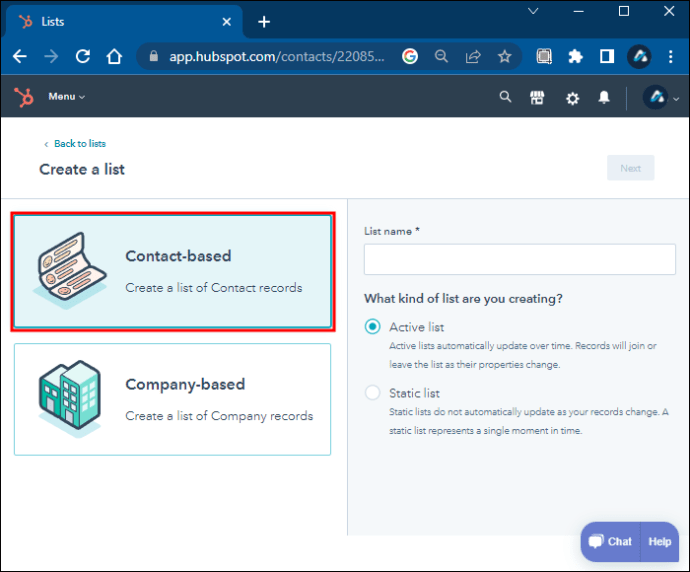This screenshot has height=572, width=690.
Task: Reload the current page
Action: point(83,56)
